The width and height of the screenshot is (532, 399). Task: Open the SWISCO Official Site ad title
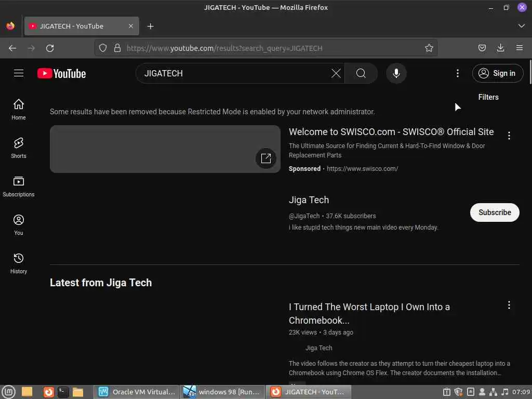pos(391,131)
